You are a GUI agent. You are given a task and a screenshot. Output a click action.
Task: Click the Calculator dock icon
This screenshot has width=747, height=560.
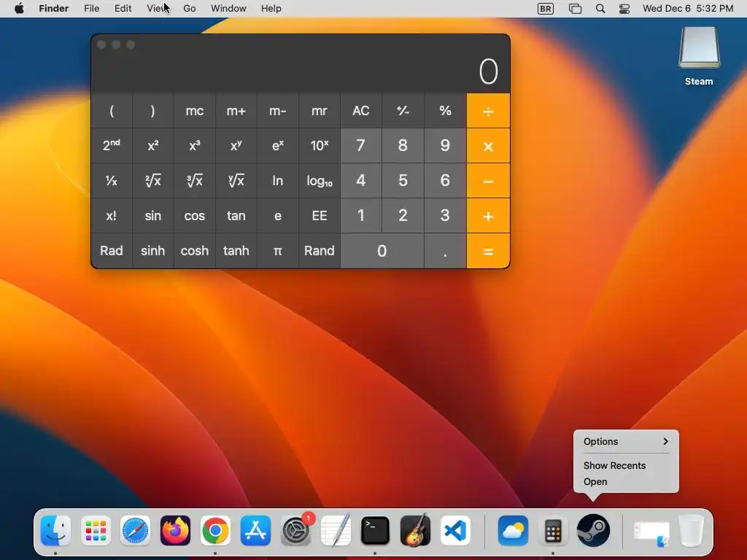[x=553, y=531]
